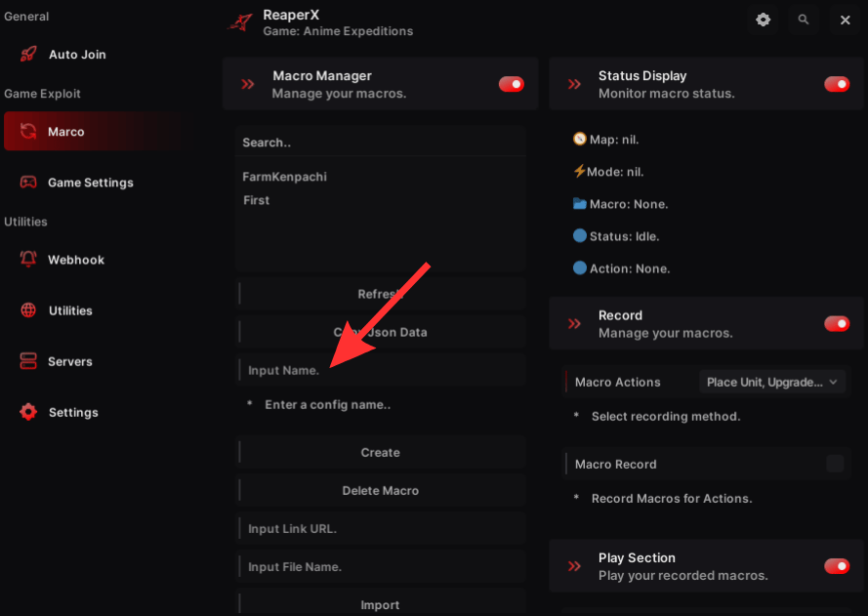The width and height of the screenshot is (868, 616).
Task: Collapse the Macro Manager section via chevrons
Action: [x=248, y=84]
